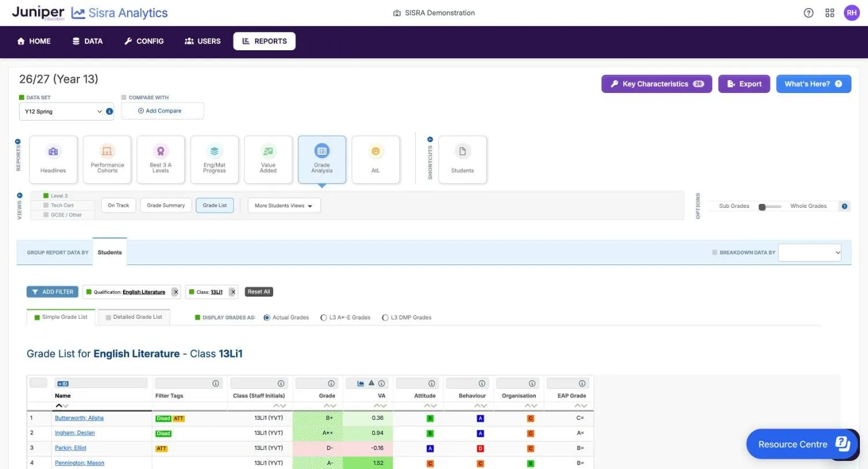Toggle the Tech Cert view checkbox
This screenshot has width=868, height=469.
[46, 205]
